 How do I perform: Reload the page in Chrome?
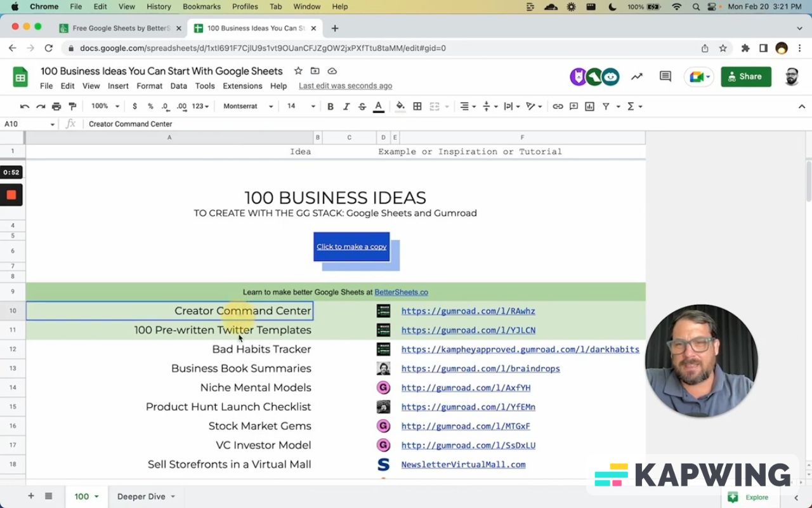[48, 48]
